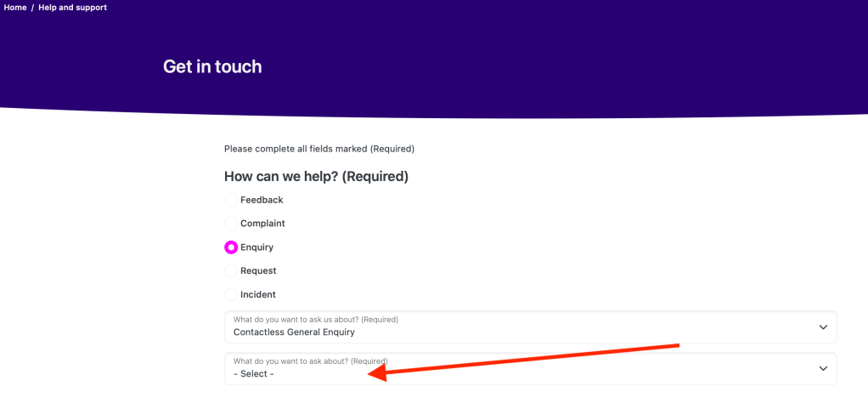The image size is (868, 403).
Task: Click the breadcrumb slash separator
Action: [x=32, y=8]
